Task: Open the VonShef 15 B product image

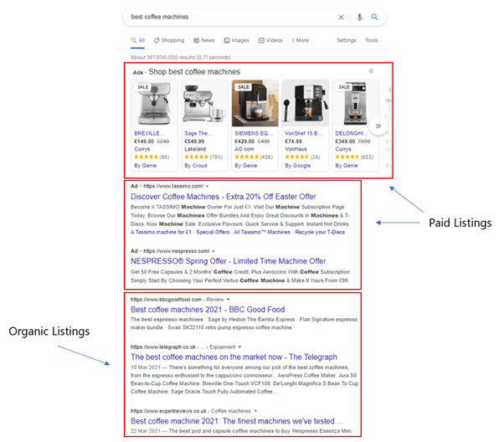Action: tap(305, 104)
